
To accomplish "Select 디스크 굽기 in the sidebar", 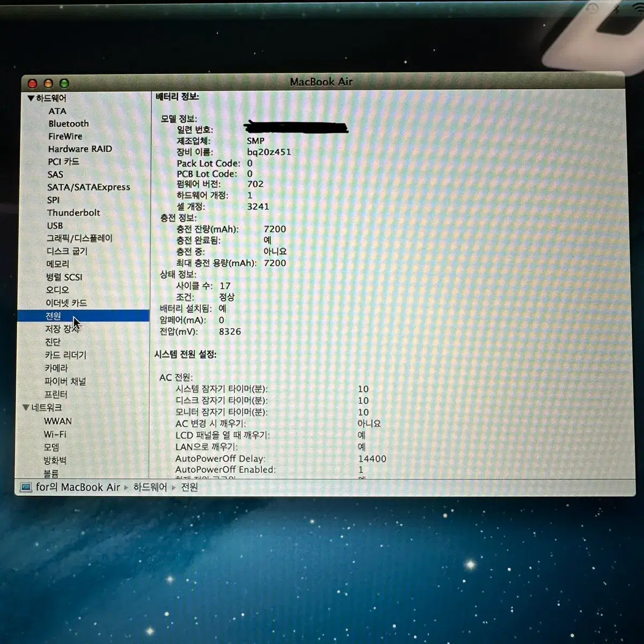I will point(67,251).
